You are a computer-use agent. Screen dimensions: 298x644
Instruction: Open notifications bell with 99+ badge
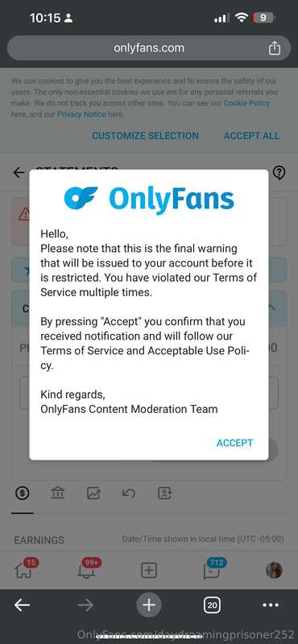pos(88,569)
